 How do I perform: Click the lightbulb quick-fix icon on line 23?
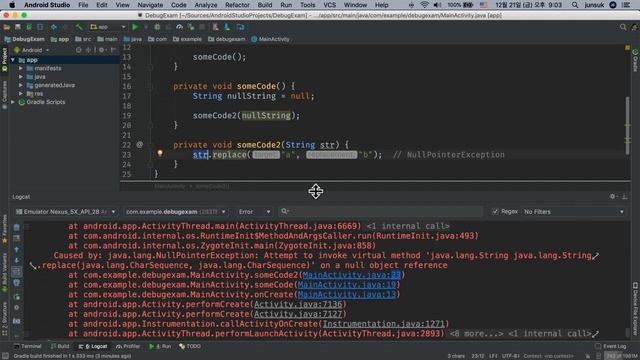coord(160,153)
